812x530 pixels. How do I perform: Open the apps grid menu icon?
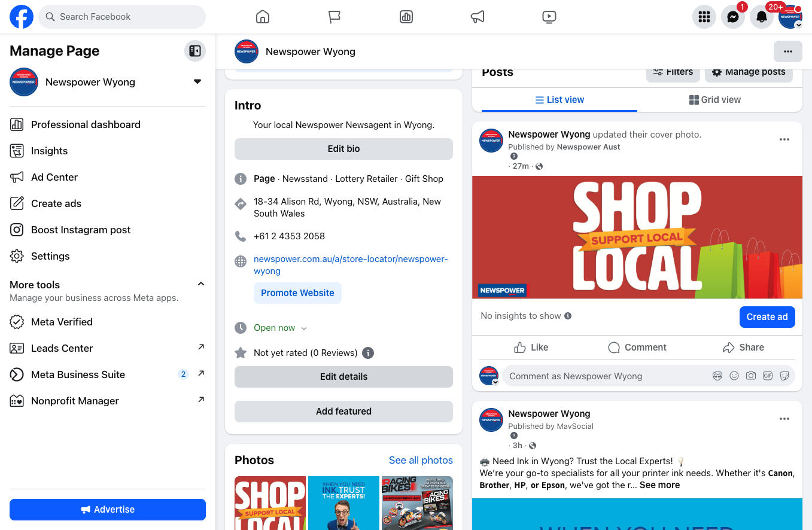coord(704,17)
